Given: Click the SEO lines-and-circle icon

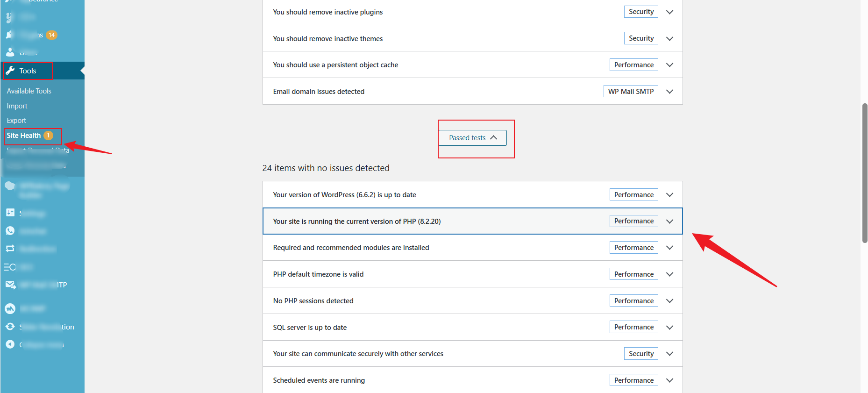Looking at the screenshot, I should pyautogui.click(x=10, y=267).
